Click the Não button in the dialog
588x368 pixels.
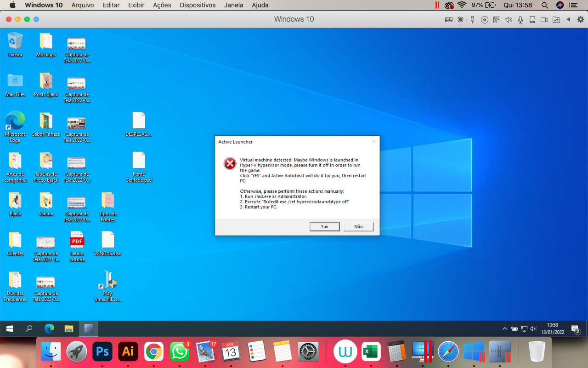tap(358, 226)
